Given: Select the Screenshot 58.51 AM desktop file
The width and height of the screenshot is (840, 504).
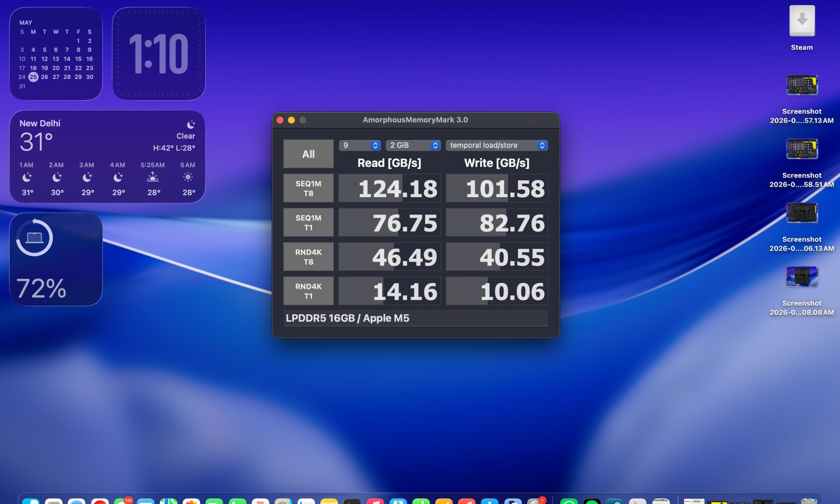Looking at the screenshot, I should [x=802, y=149].
